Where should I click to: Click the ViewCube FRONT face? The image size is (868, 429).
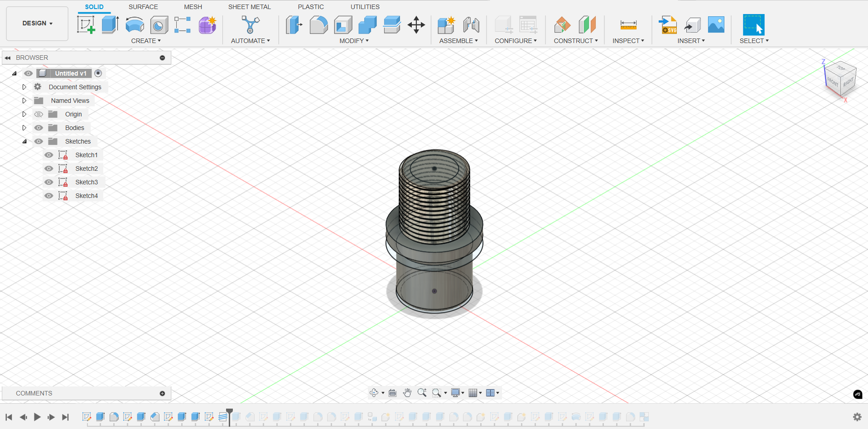coord(833,82)
